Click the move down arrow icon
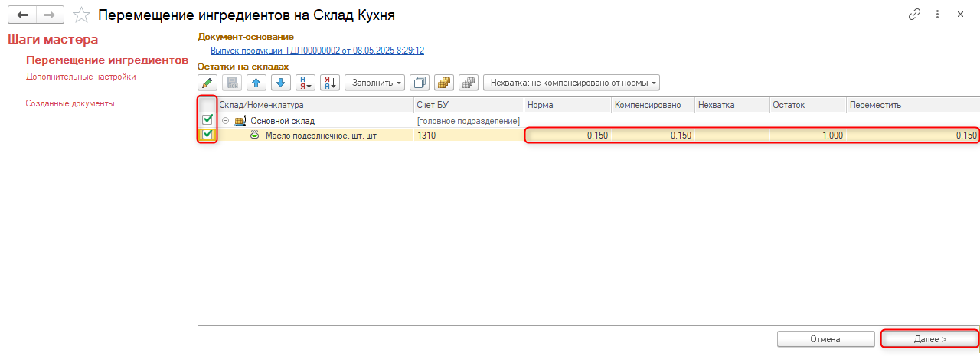 tap(281, 83)
